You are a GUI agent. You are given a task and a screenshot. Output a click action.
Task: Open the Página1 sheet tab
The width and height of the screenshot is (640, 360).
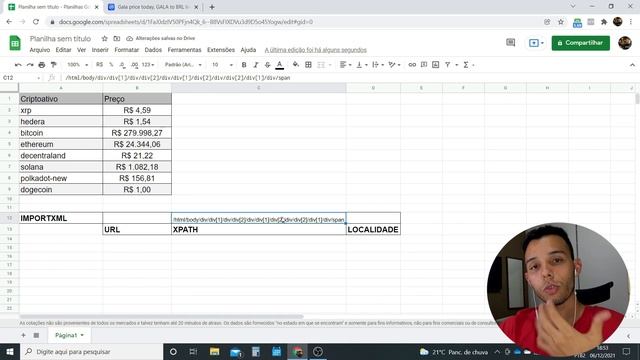pos(69,335)
